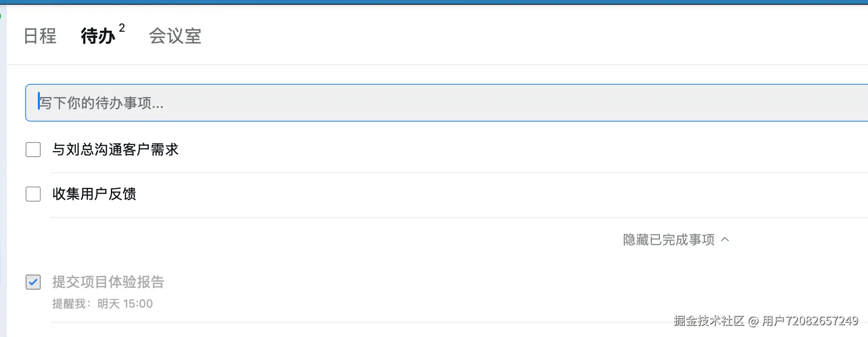Open the completed 提交项目体验报告 task title
The width and height of the screenshot is (868, 337).
point(108,282)
